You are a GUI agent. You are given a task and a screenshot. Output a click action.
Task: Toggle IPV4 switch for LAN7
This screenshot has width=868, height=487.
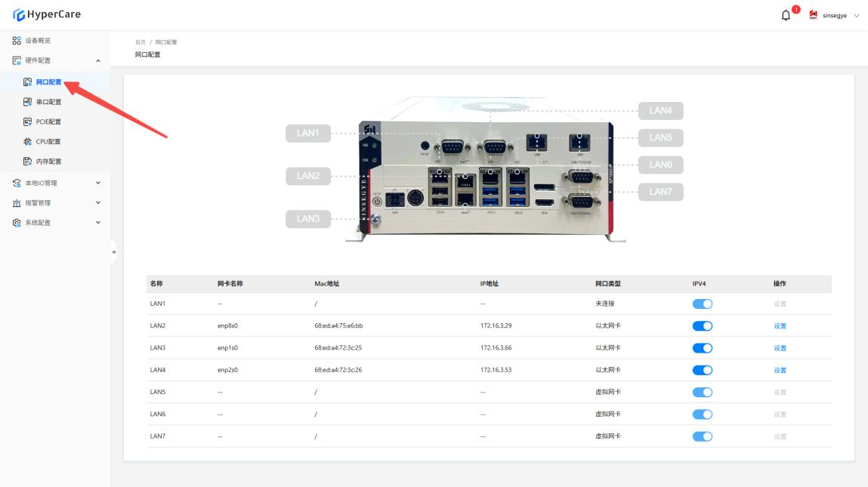click(702, 436)
